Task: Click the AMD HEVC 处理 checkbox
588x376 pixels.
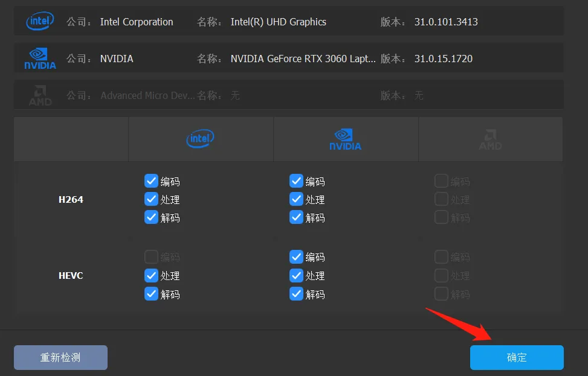Action: tap(441, 275)
